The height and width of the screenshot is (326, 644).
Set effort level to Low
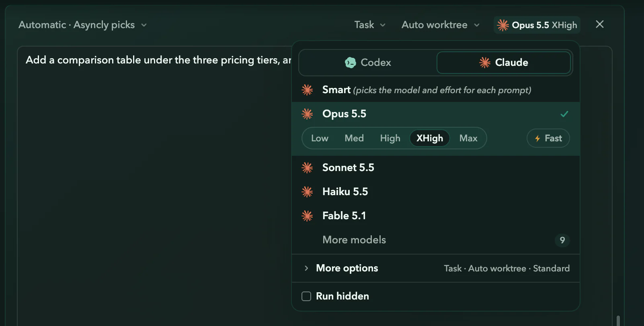pyautogui.click(x=320, y=138)
